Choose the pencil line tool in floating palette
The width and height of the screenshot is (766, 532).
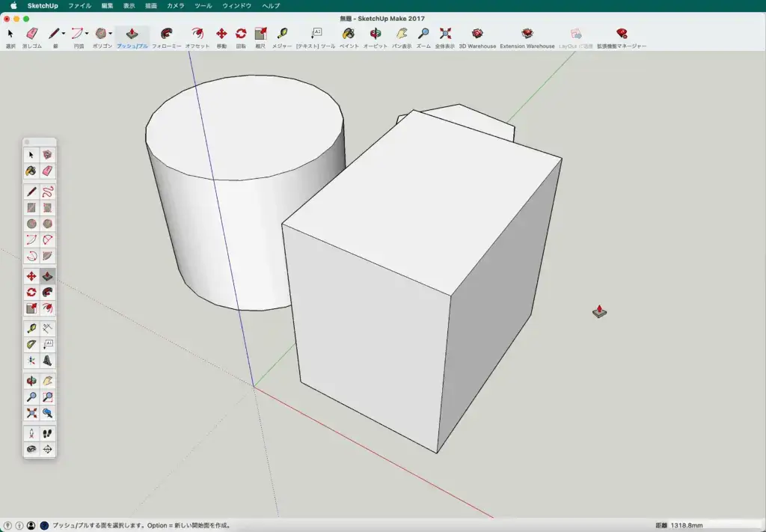coord(31,192)
